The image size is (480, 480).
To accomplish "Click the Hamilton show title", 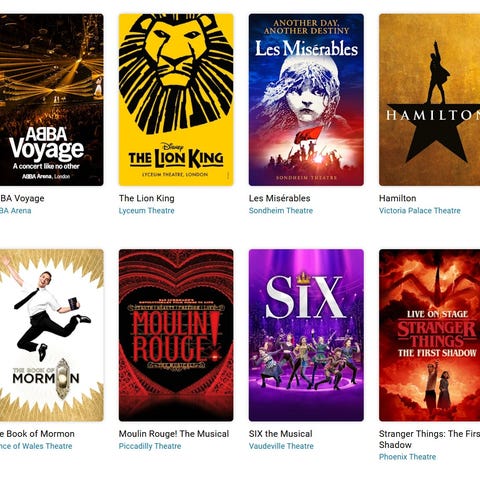I will (398, 198).
